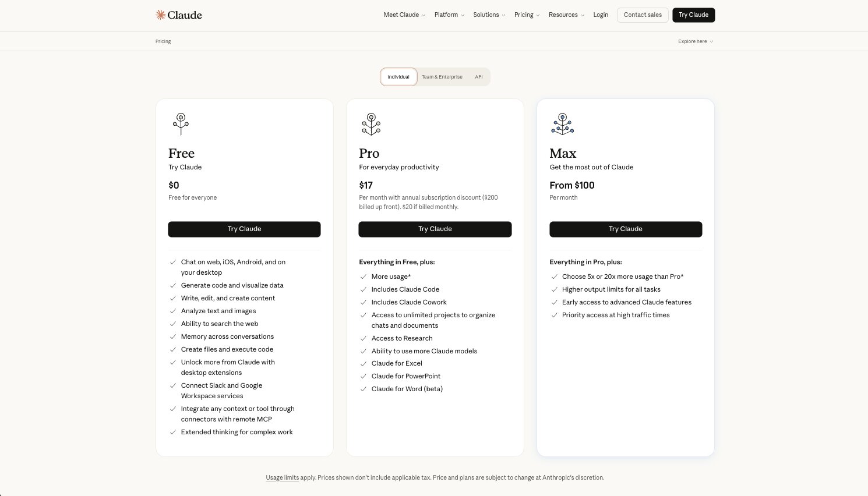Viewport: 868px width, 496px height.
Task: Click 'Memory across conversations' feature
Action: [x=227, y=336]
